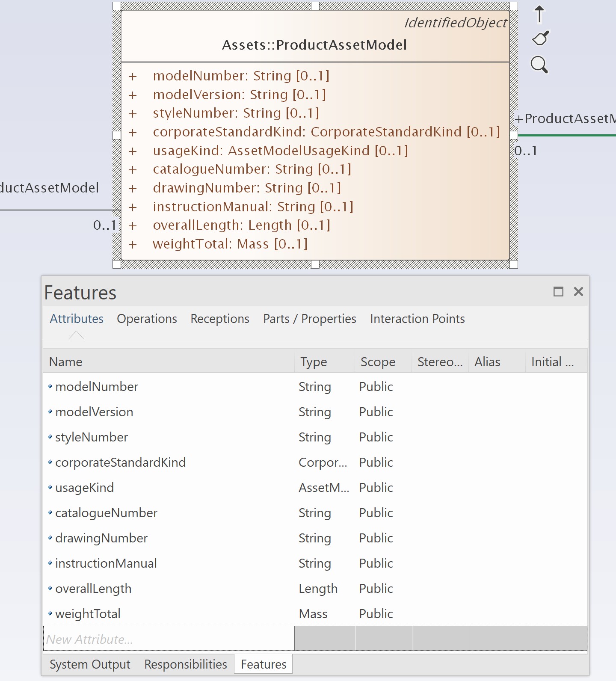The width and height of the screenshot is (616, 681).
Task: Sort attributes by the Name column header
Action: [x=169, y=362]
